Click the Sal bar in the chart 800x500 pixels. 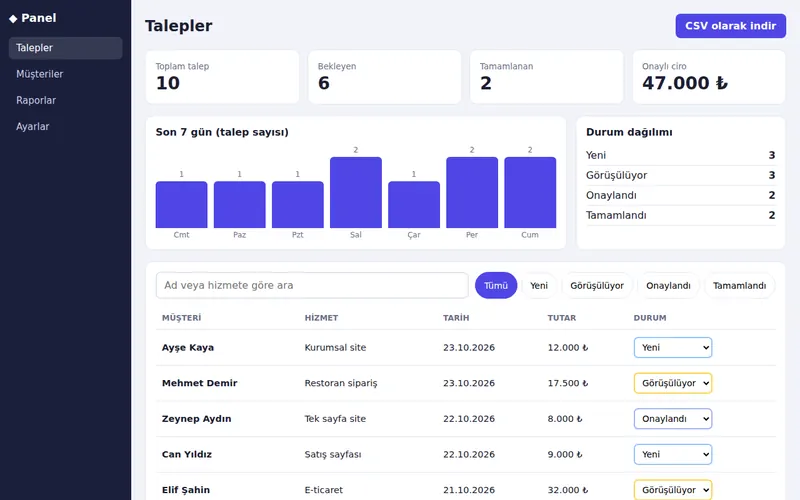(x=356, y=192)
